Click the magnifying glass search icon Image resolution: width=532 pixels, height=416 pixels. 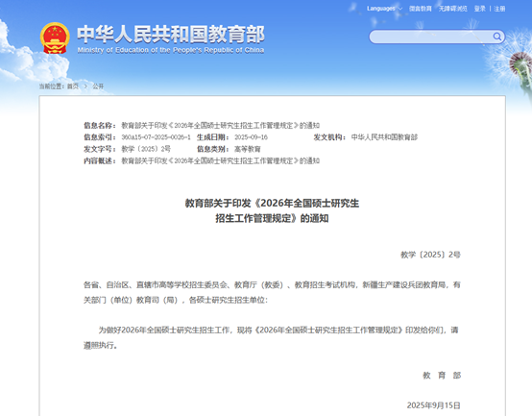point(497,37)
